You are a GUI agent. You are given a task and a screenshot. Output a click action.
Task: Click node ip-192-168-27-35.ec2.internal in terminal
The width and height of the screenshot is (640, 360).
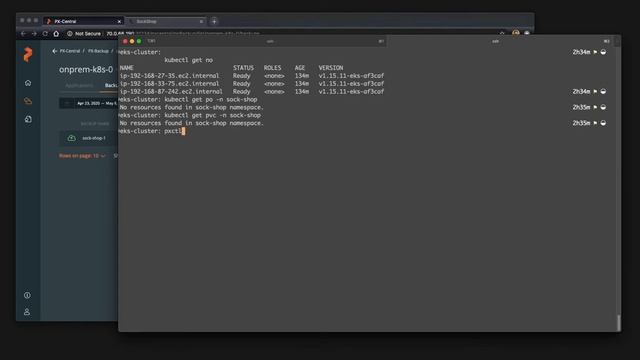[169, 76]
